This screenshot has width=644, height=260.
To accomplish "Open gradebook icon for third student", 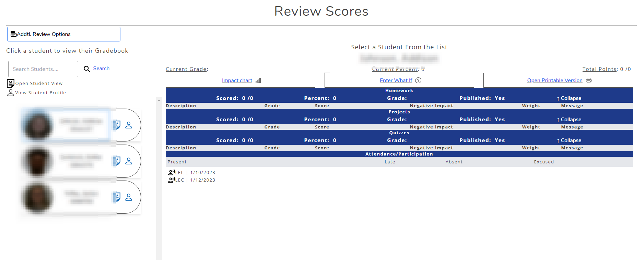I will tap(117, 197).
